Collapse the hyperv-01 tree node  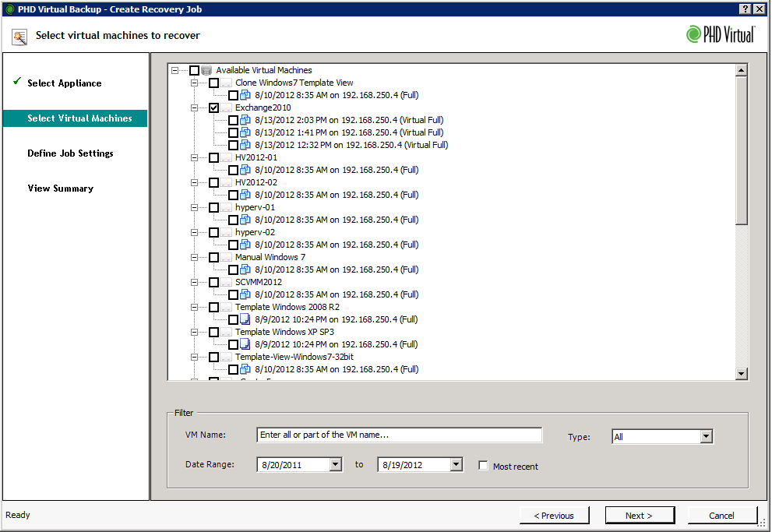click(195, 208)
